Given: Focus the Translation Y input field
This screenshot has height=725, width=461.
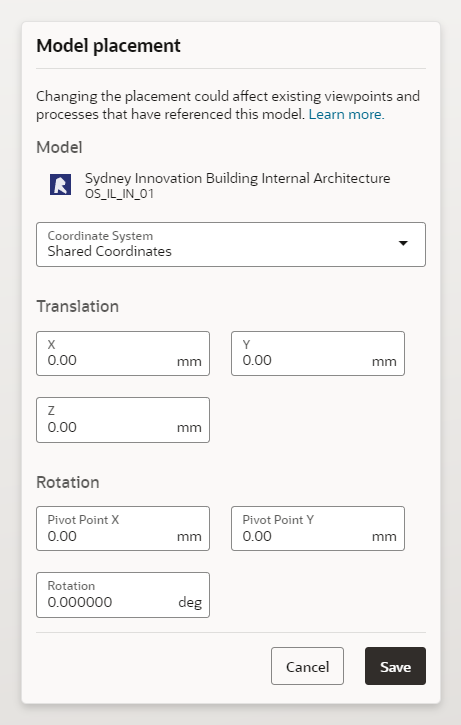Looking at the screenshot, I should pos(318,353).
